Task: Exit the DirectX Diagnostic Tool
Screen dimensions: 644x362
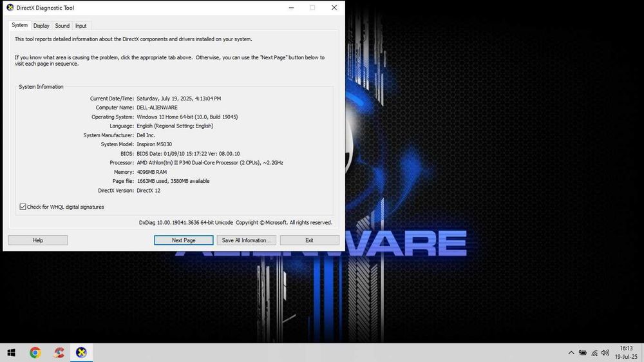Action: pyautogui.click(x=309, y=240)
